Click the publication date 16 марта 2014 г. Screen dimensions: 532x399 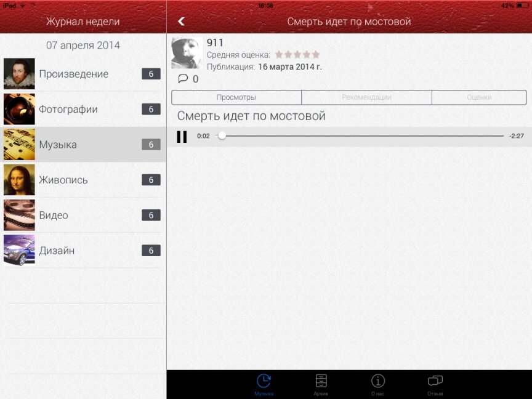290,66
